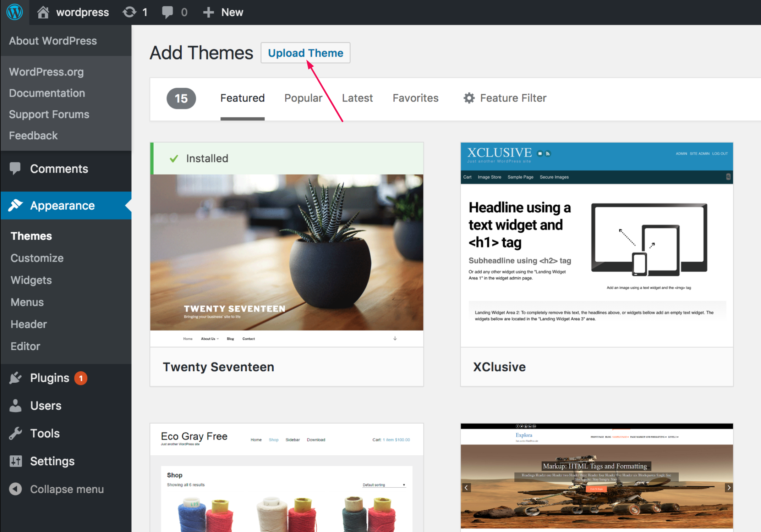
Task: Open the Editor submenu item
Action: [x=26, y=346]
